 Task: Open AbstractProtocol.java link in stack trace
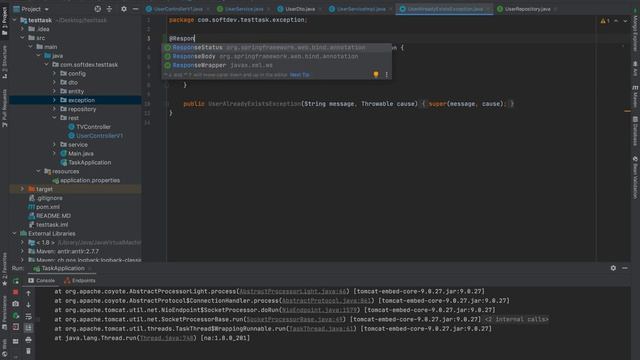(326, 300)
